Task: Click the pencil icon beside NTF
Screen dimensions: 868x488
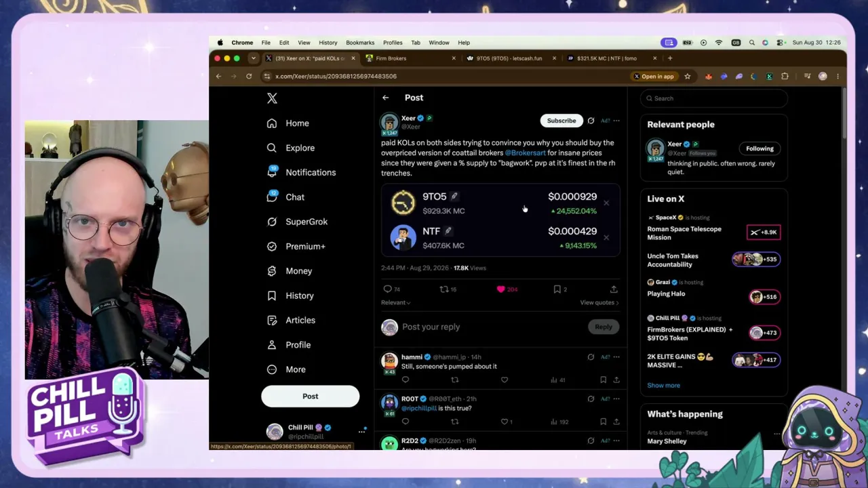Action: tap(448, 231)
